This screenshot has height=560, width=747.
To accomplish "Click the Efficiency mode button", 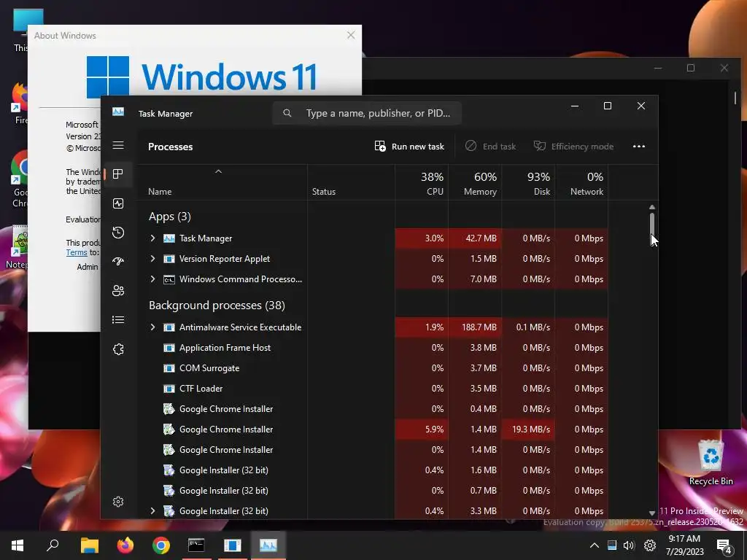I will coord(573,146).
